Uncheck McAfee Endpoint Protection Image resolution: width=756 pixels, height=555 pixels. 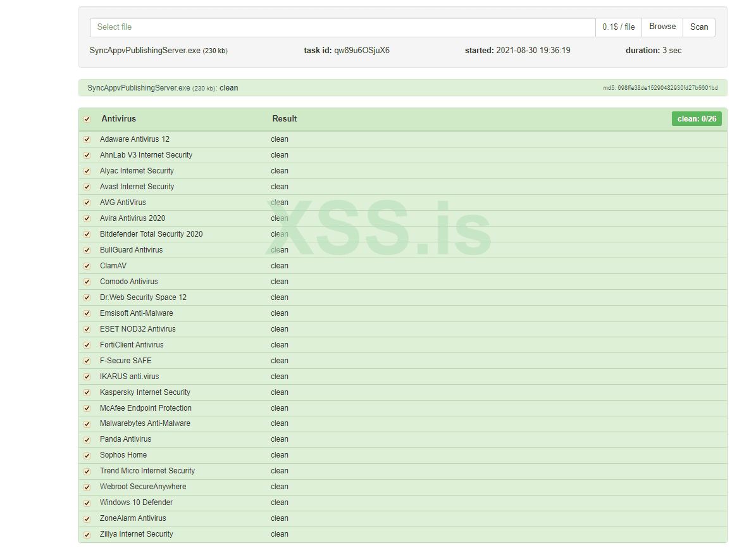87,408
